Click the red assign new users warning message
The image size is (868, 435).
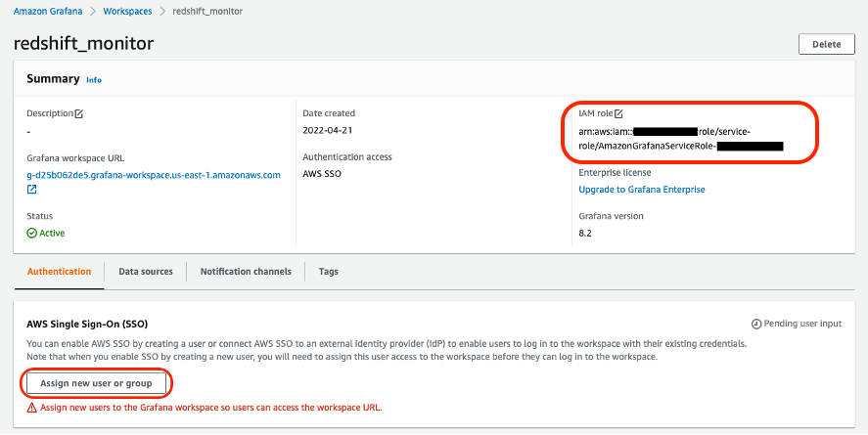point(211,408)
